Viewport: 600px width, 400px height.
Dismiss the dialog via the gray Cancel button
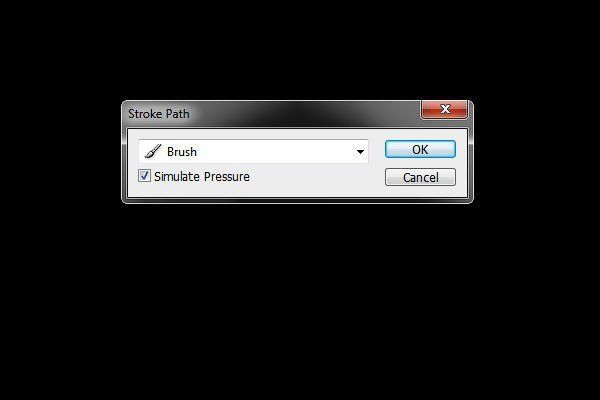420,177
